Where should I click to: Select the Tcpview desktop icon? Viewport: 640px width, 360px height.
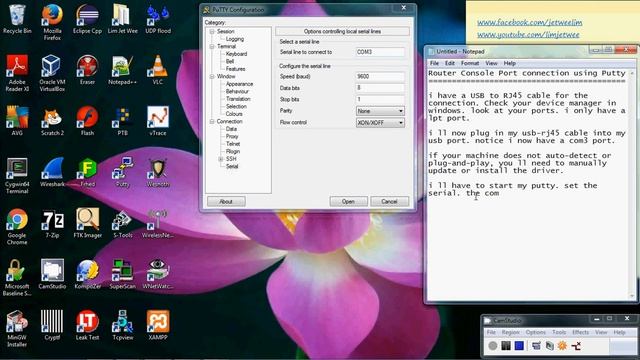point(122,325)
